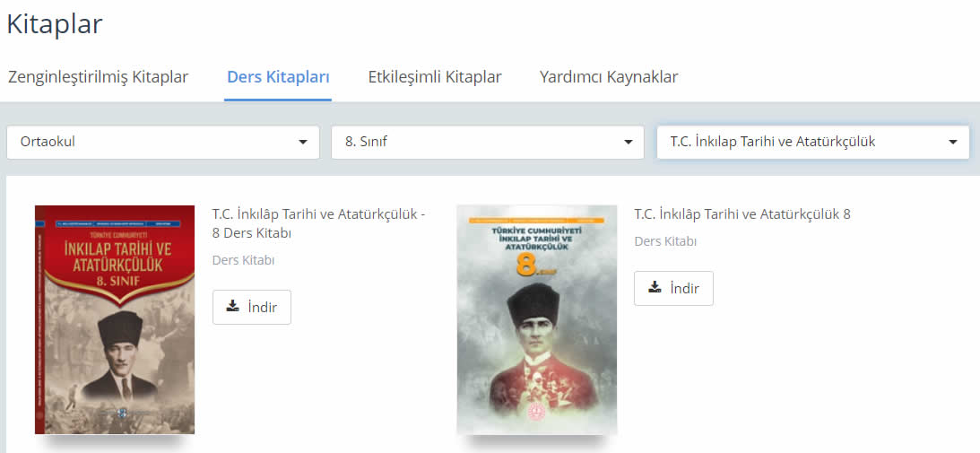This screenshot has width=980, height=453.
Task: Click Kitaplar page heading
Action: pyautogui.click(x=55, y=25)
